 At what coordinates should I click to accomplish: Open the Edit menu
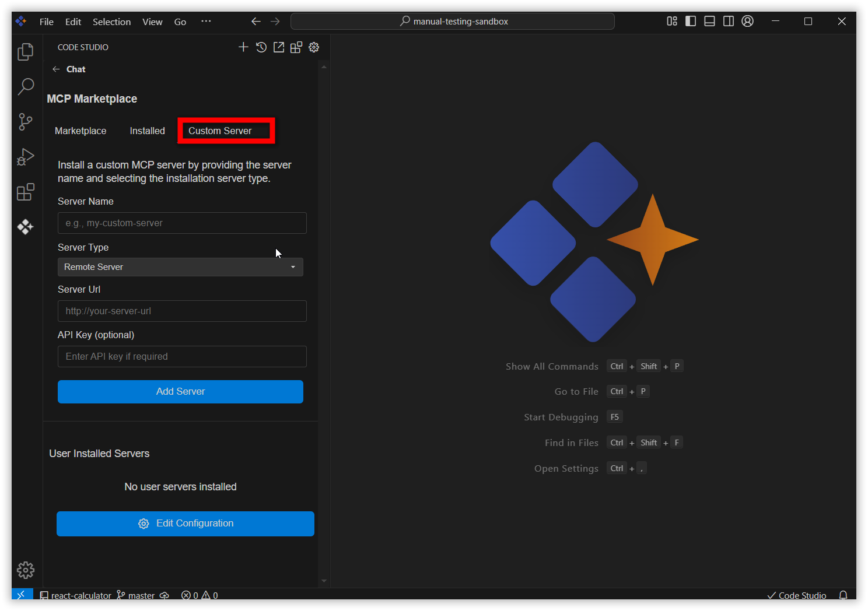[73, 22]
